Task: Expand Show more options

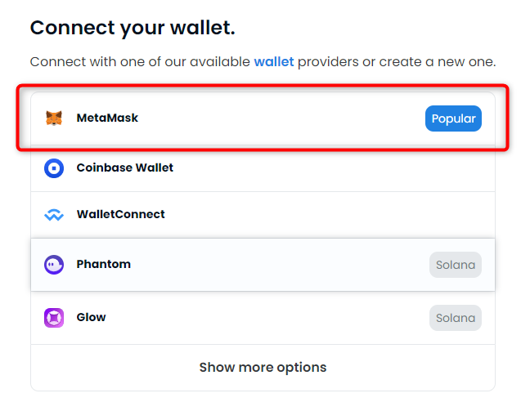Action: [x=263, y=368]
